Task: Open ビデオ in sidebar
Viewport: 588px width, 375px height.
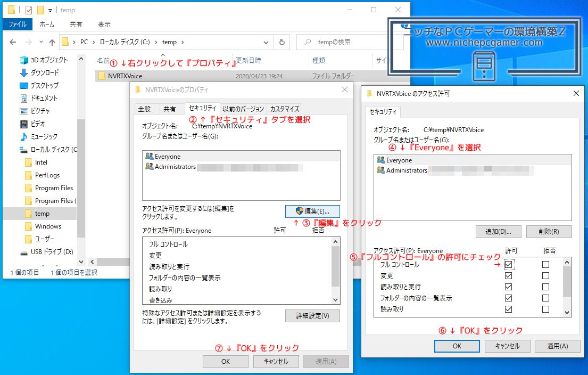Action: tap(32, 124)
